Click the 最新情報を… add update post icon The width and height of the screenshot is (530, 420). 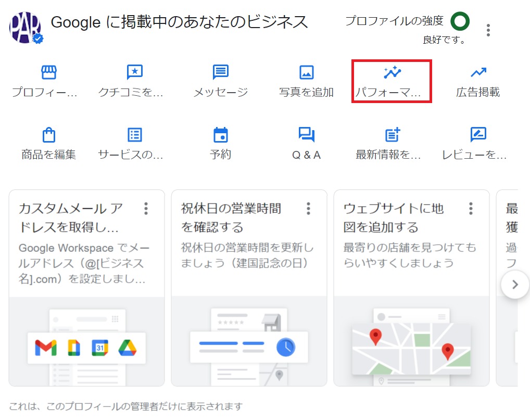pos(393,134)
